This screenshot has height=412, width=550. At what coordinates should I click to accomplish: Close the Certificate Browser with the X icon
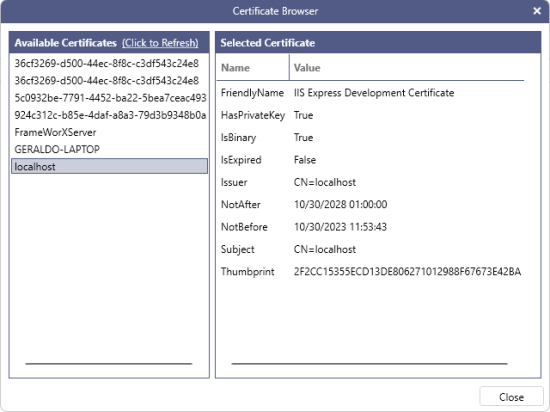pos(537,11)
